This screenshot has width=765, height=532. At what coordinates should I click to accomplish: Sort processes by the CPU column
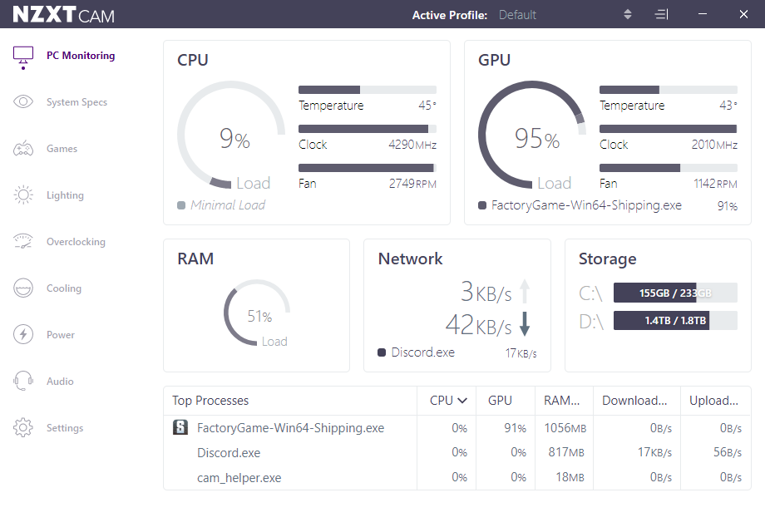[448, 401]
